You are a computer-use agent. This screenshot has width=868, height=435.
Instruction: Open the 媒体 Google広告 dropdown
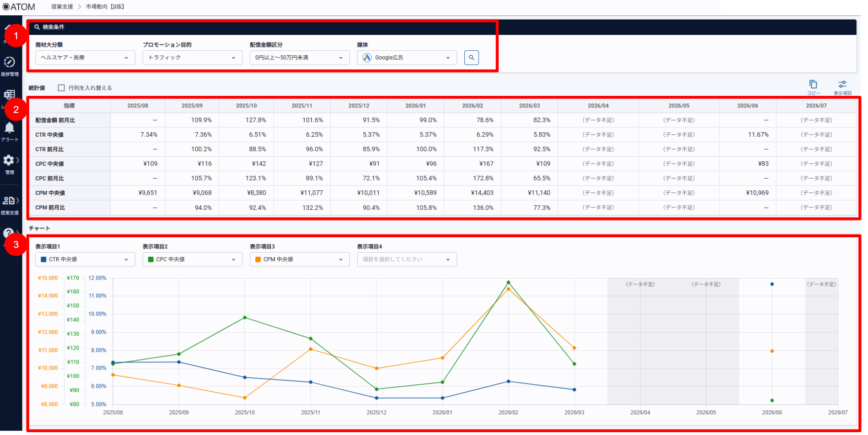407,58
